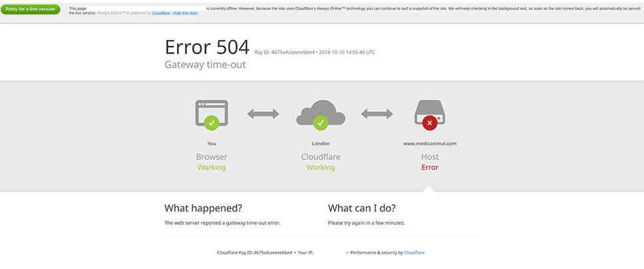Image resolution: width=644 pixels, height=269 pixels.
Task: Click Please try again in a few minutes
Action: [367, 223]
